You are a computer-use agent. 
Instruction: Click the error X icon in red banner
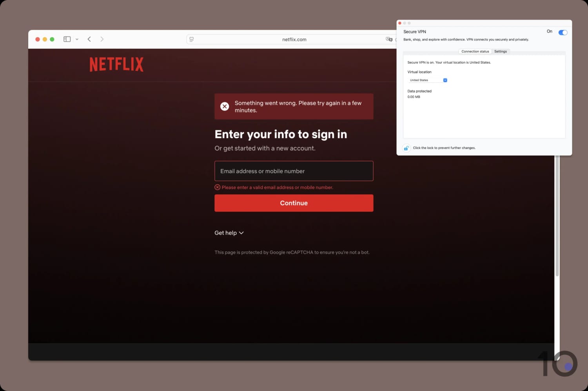[x=225, y=107]
